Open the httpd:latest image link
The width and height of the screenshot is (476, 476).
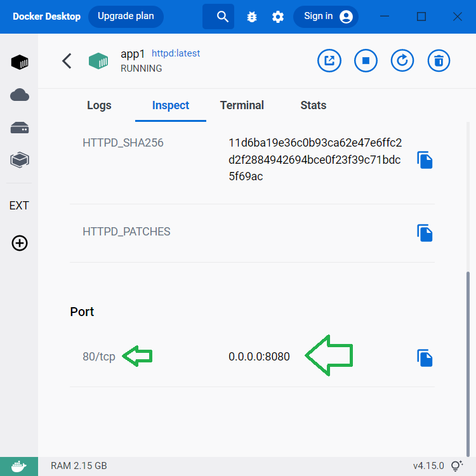pos(176,53)
